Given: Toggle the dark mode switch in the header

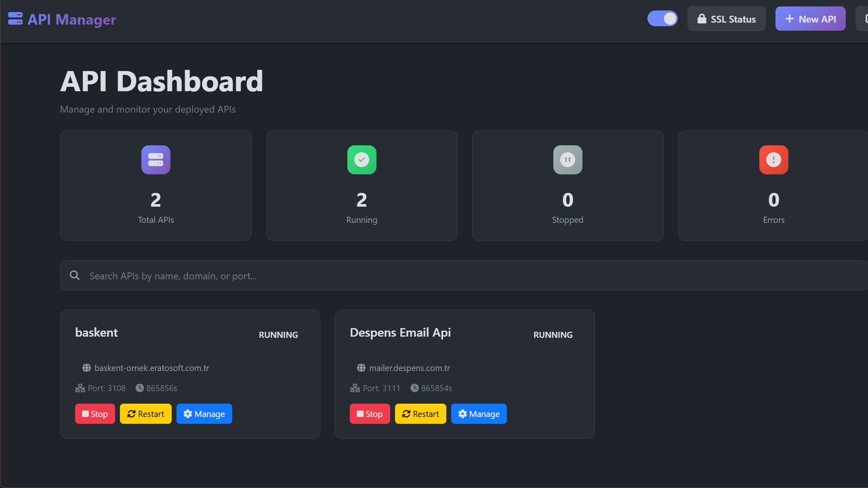Looking at the screenshot, I should [662, 19].
